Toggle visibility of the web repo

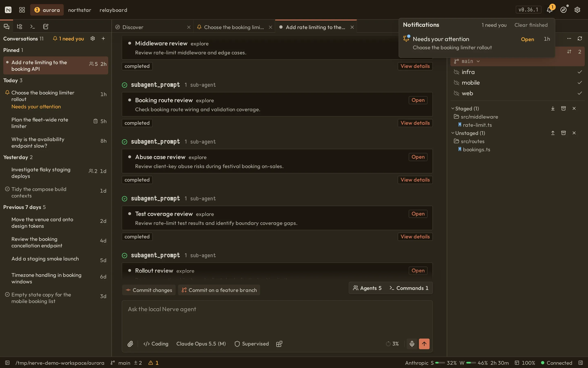(457, 93)
